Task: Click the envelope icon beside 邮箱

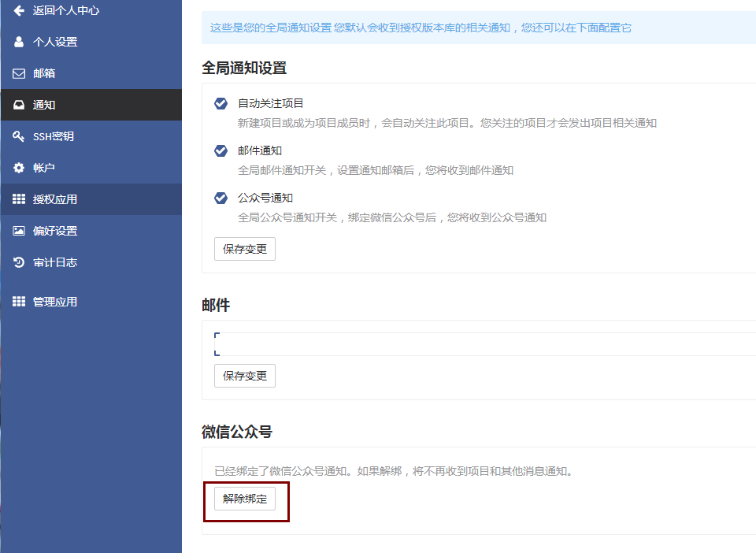Action: 19,73
